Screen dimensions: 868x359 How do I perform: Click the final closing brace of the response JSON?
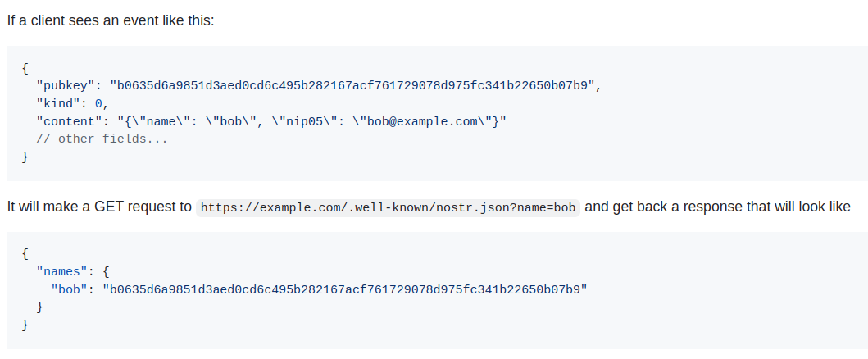25,325
